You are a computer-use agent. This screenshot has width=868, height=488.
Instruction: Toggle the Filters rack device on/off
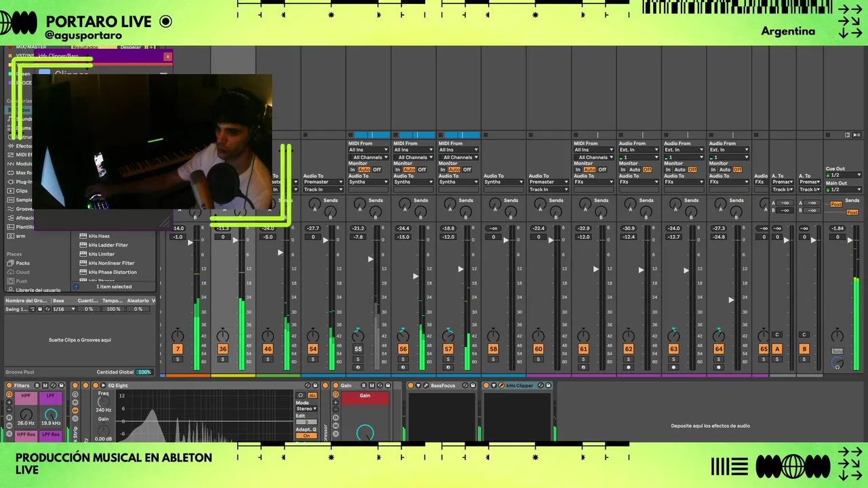pyautogui.click(x=9, y=386)
